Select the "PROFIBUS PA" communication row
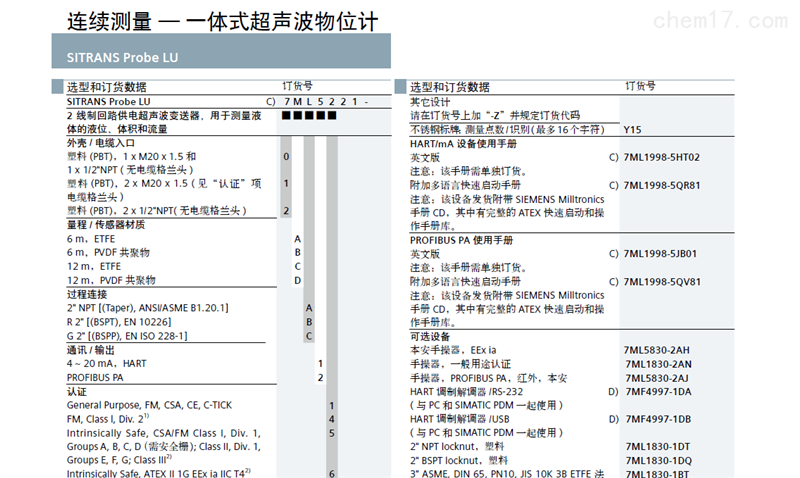Viewport: 800px width, 478px height. pos(95,378)
